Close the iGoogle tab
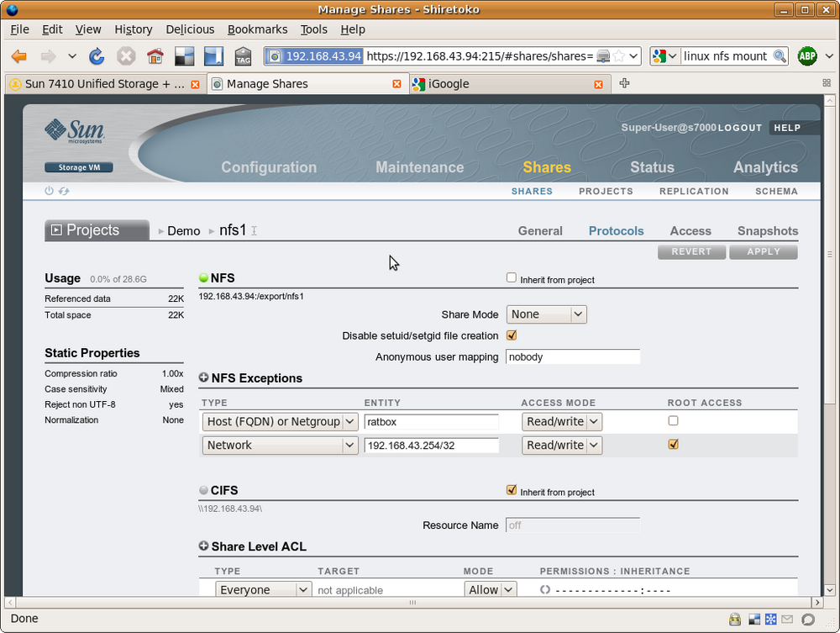840x633 pixels. tap(598, 85)
